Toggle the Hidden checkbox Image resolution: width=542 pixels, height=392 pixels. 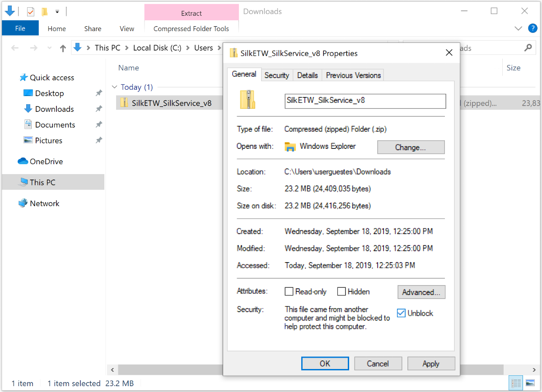pyautogui.click(x=341, y=291)
